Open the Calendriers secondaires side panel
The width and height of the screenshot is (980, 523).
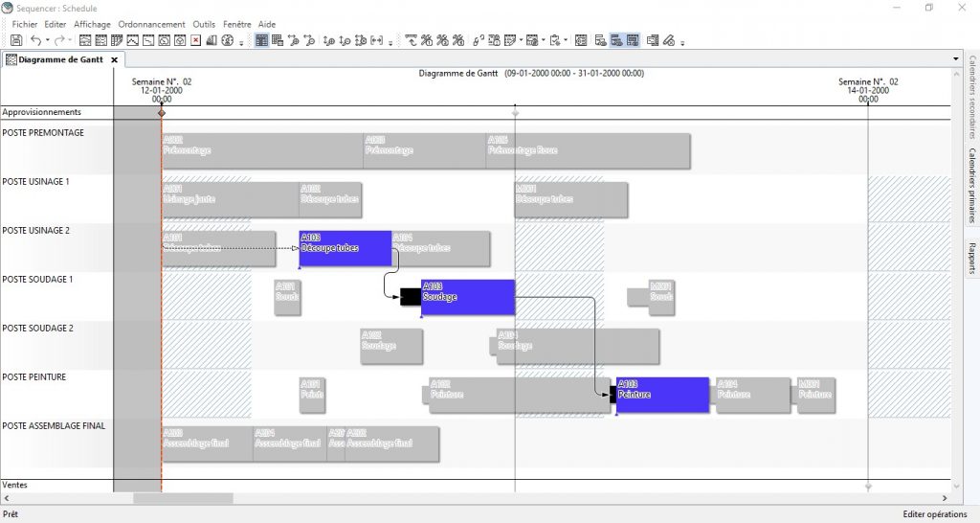point(972,98)
